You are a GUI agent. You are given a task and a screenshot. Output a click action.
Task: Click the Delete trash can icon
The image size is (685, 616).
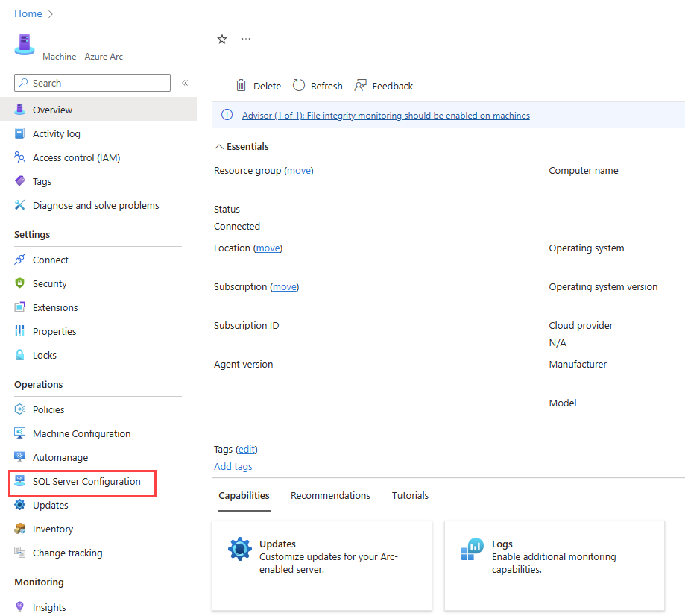(x=242, y=85)
